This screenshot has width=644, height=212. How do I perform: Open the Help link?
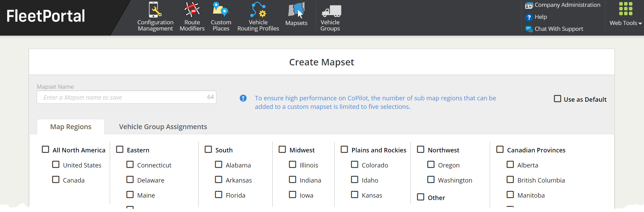[x=540, y=17]
